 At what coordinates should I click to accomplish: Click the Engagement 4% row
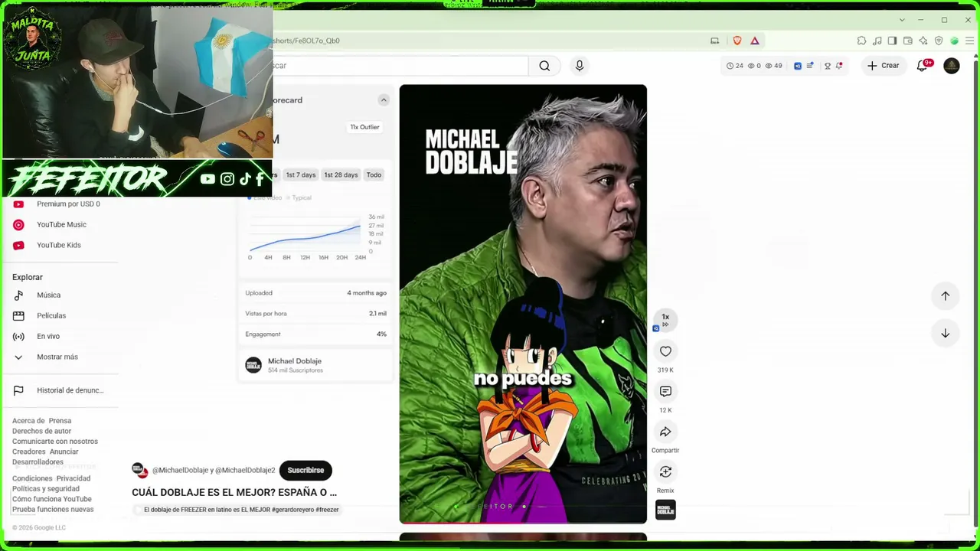[315, 334]
